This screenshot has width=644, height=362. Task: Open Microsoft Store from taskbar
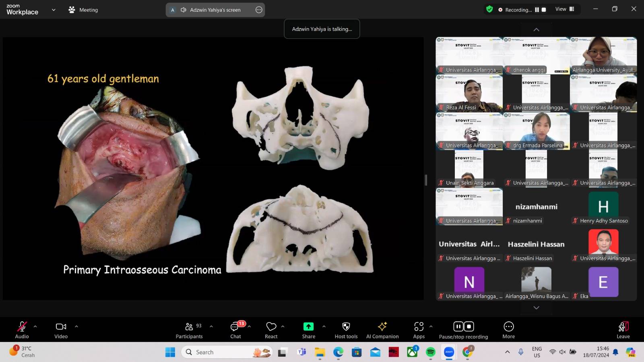(x=357, y=352)
